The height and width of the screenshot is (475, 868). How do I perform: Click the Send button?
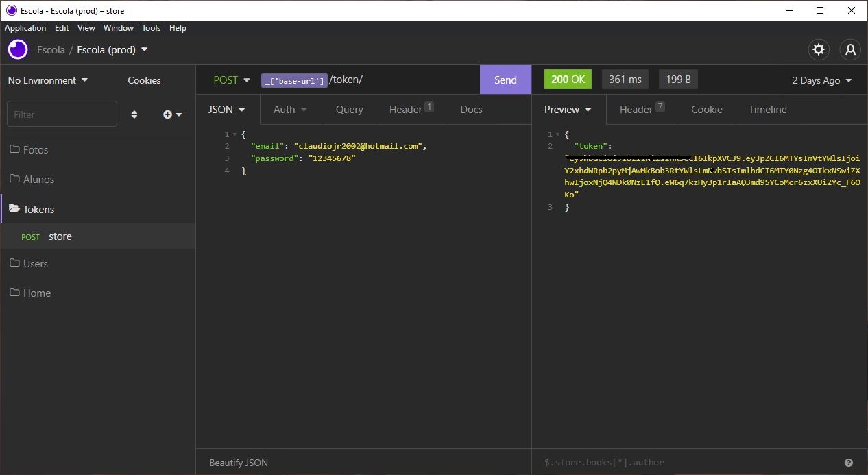coord(505,80)
